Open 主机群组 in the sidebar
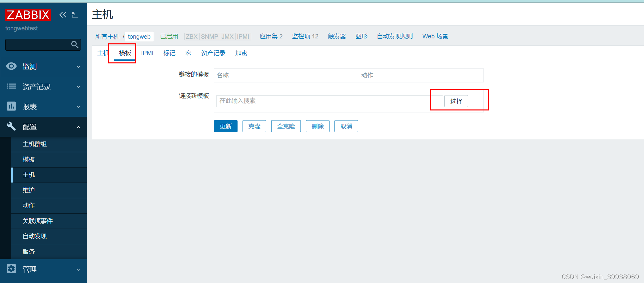Screen dimensions: 644x283 tap(49, 144)
